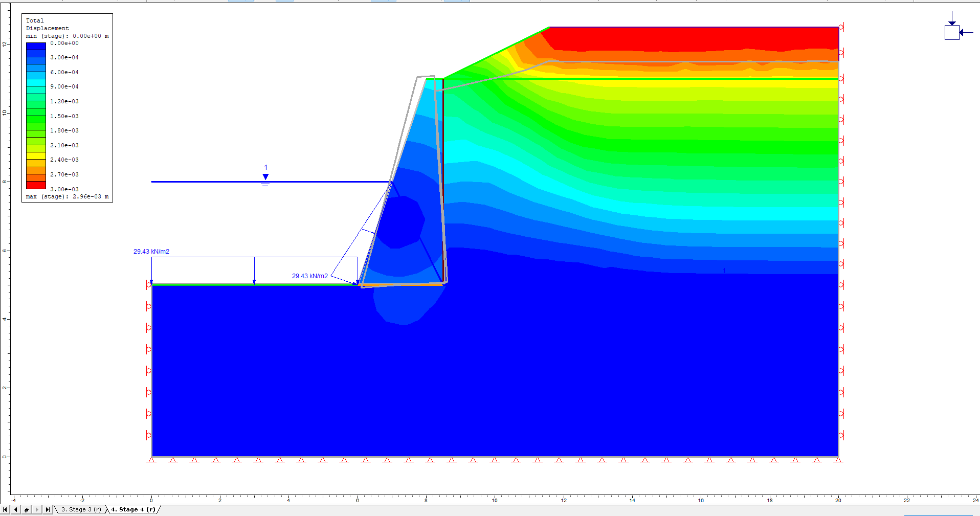980x516 pixels.
Task: Select the Stage 4 (r) tab
Action: tap(133, 509)
